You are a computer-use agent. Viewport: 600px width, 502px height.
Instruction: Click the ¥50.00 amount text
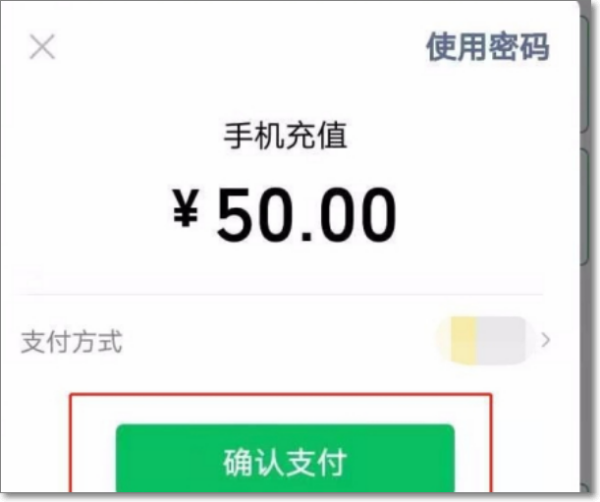pyautogui.click(x=284, y=214)
